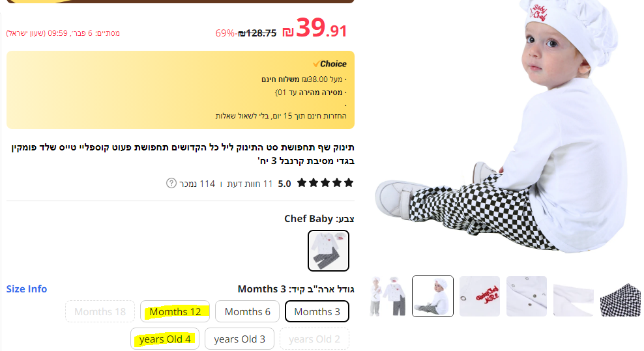Pick the Momths 12 size option
The image size is (644, 351).
pyautogui.click(x=175, y=311)
